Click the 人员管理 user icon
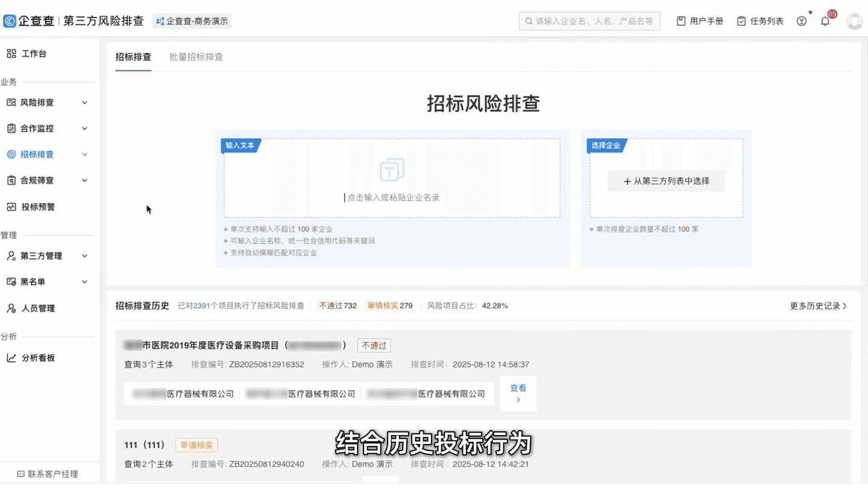 (11, 308)
